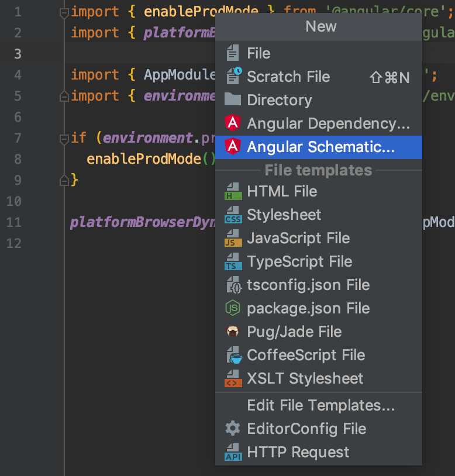
Task: Select Angular Schematic... highlighted entry
Action: (318, 147)
